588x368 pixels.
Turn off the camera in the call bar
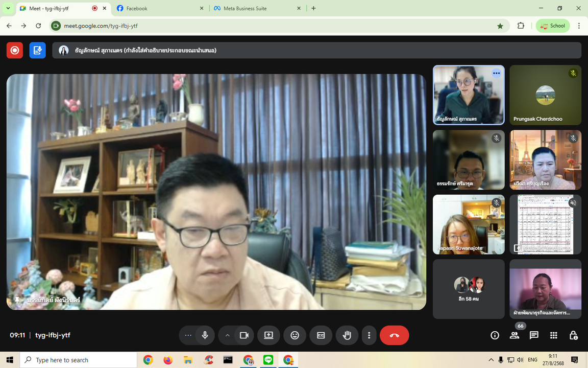point(244,335)
